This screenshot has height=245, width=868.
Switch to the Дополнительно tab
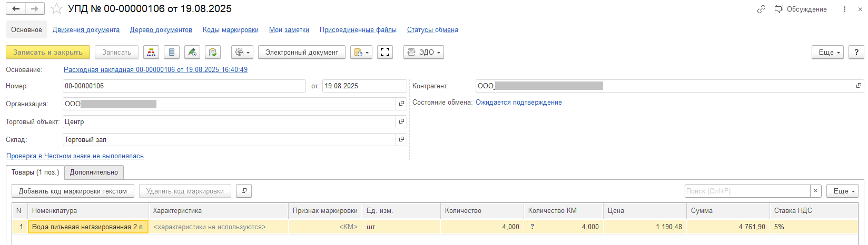(x=94, y=172)
